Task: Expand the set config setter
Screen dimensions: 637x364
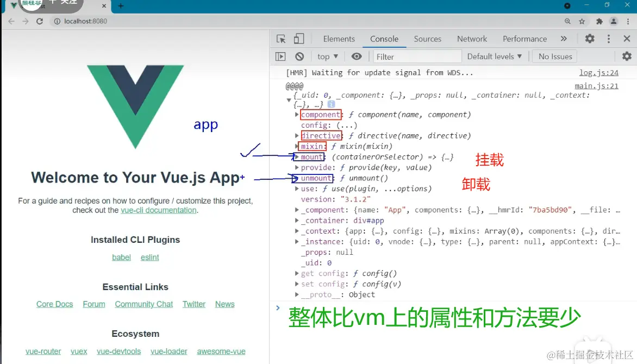Action: 297,284
